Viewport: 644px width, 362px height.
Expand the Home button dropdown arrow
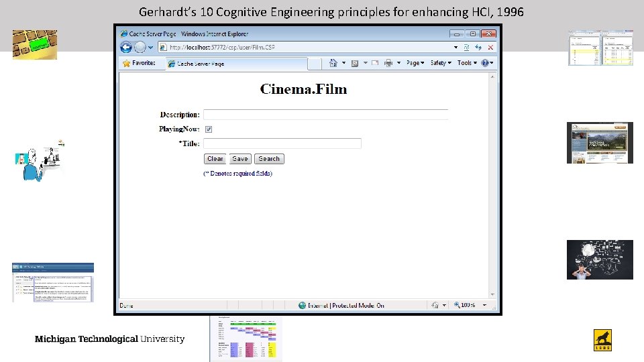(x=343, y=63)
